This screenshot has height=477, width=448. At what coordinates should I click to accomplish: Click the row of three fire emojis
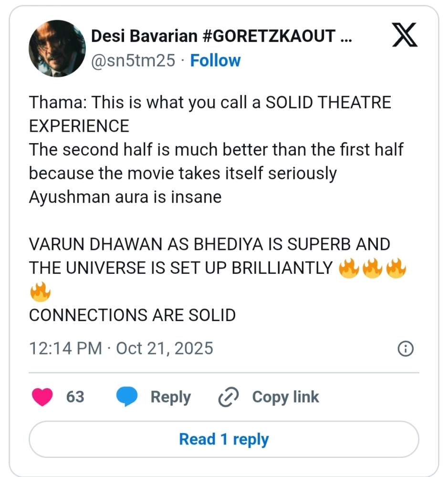372,268
